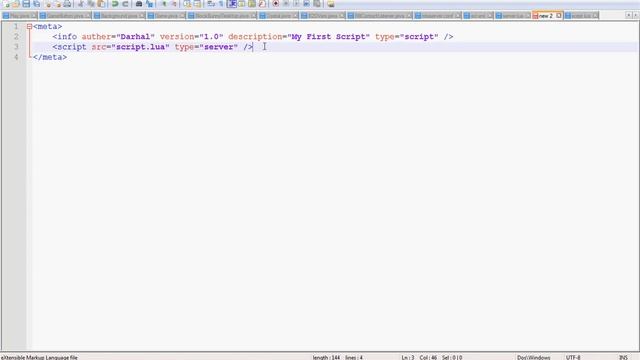Click "script.lua" src value in line 3

[140, 47]
